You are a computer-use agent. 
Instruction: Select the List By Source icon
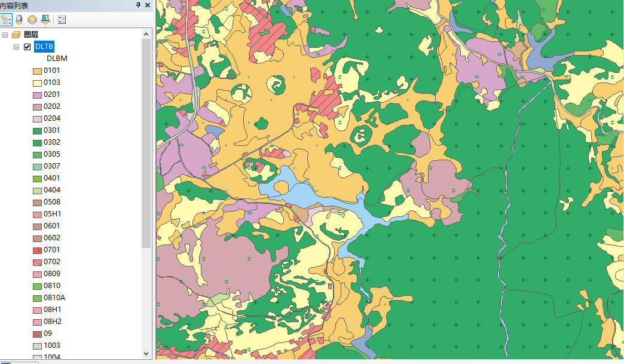point(19,19)
